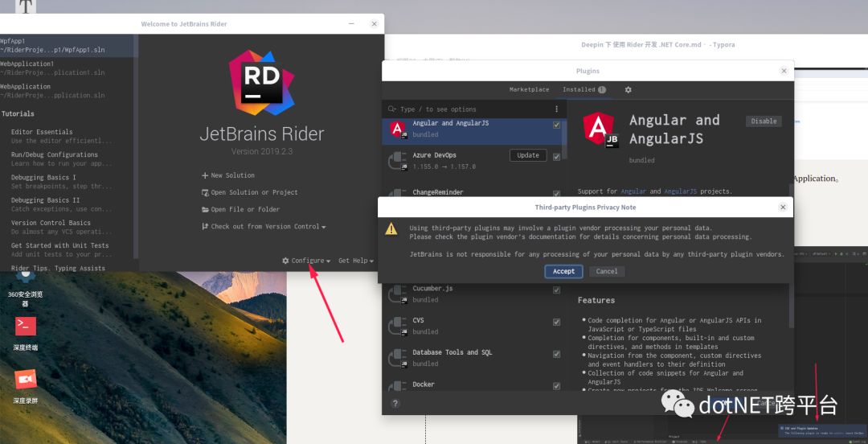The image size is (868, 444).
Task: Open the plugins gear settings menu
Action: [x=628, y=89]
